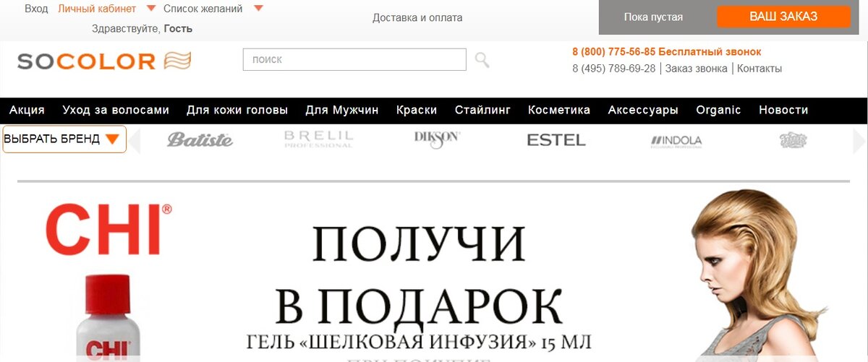Select the Batiste brand logo
The image size is (868, 362).
200,139
